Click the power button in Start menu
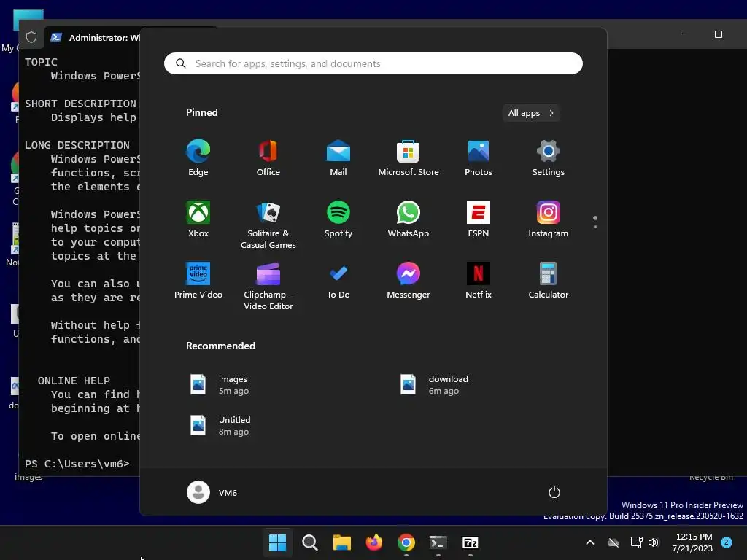The height and width of the screenshot is (560, 747). (554, 492)
